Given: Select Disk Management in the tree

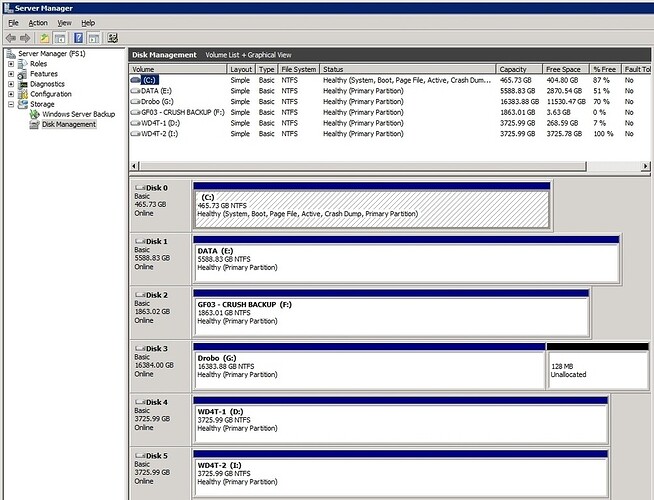Looking at the screenshot, I should click(69, 124).
